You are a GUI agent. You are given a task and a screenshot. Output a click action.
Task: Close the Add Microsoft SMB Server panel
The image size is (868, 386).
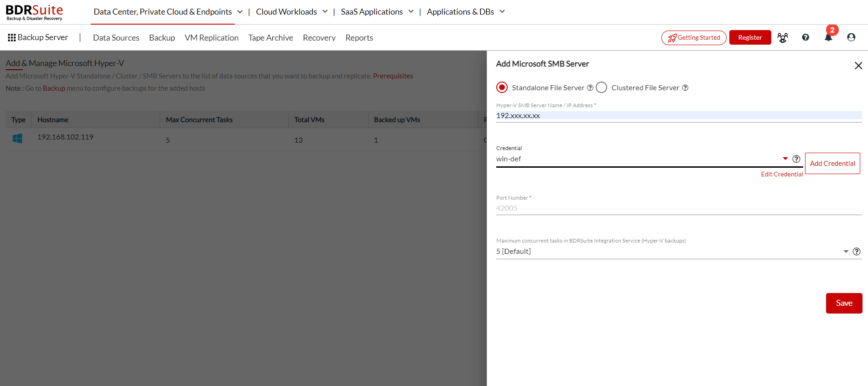coord(858,66)
